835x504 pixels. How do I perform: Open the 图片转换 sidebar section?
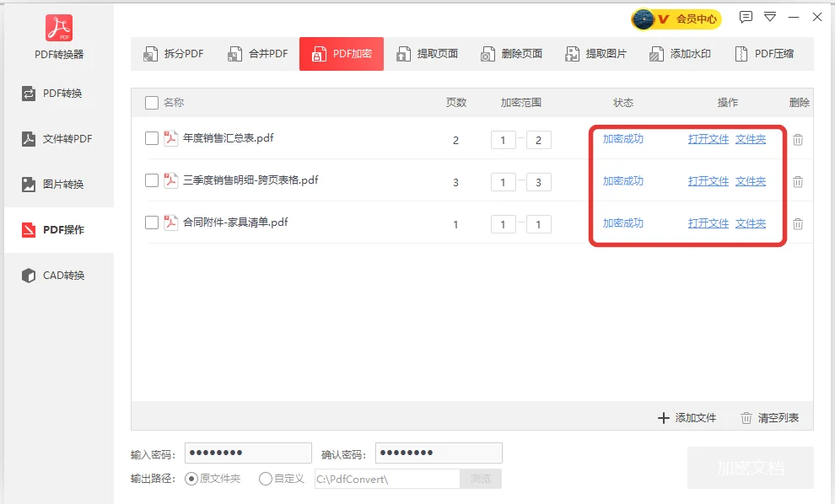click(x=59, y=184)
